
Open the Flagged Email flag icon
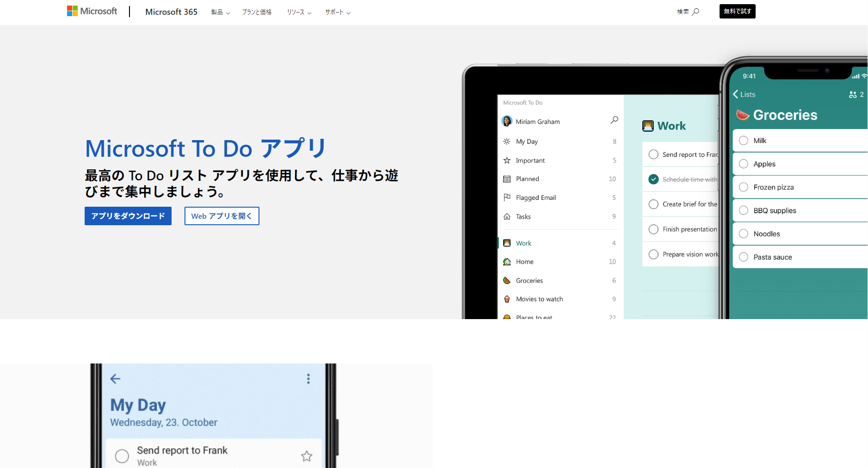tap(507, 197)
